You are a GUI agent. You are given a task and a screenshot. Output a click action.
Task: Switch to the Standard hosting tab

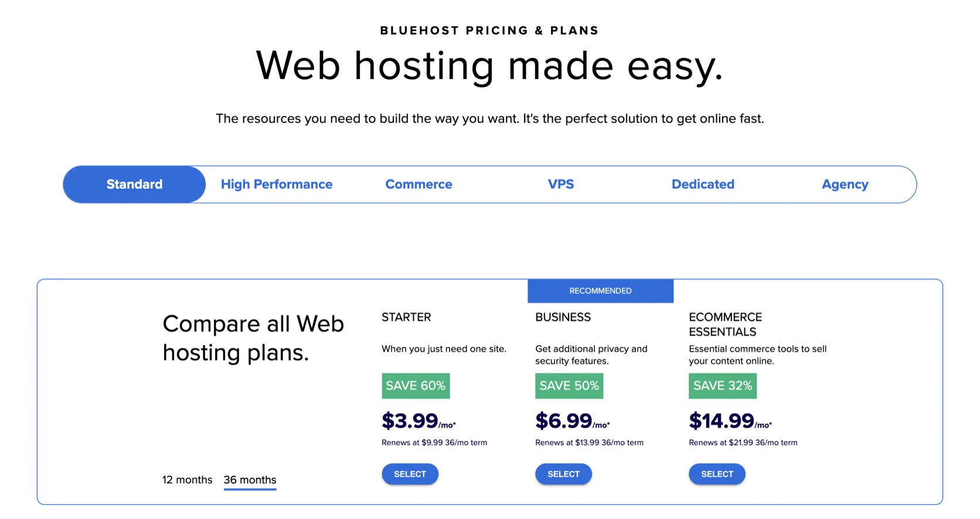134,185
